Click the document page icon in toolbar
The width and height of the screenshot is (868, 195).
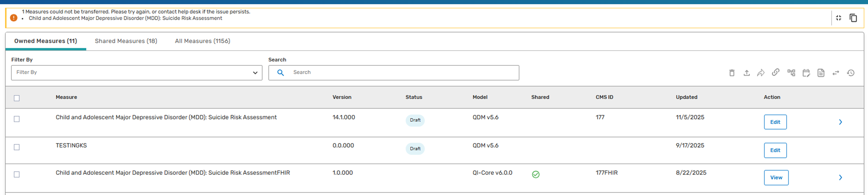[821, 73]
